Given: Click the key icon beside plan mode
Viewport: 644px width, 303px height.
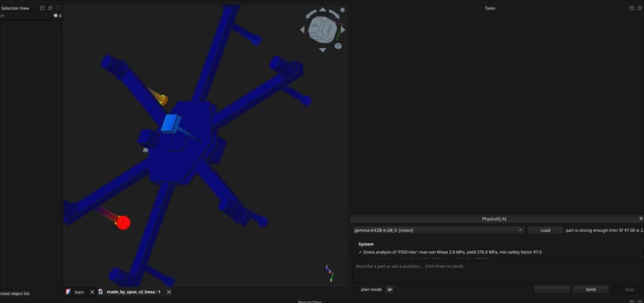Looking at the screenshot, I should click(389, 289).
